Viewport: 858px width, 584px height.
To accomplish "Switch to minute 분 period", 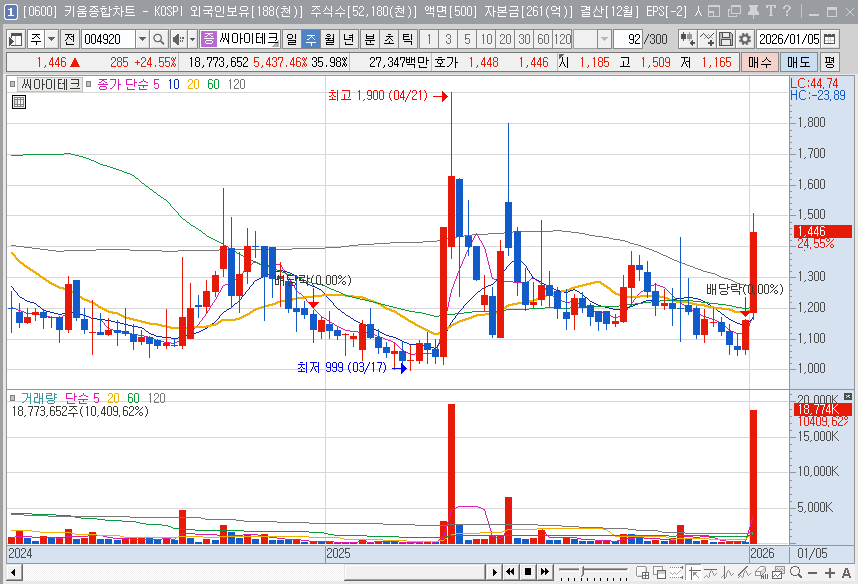I will (370, 39).
